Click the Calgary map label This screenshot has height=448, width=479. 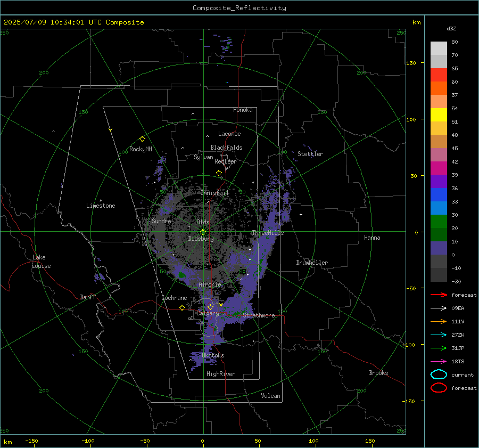click(208, 313)
